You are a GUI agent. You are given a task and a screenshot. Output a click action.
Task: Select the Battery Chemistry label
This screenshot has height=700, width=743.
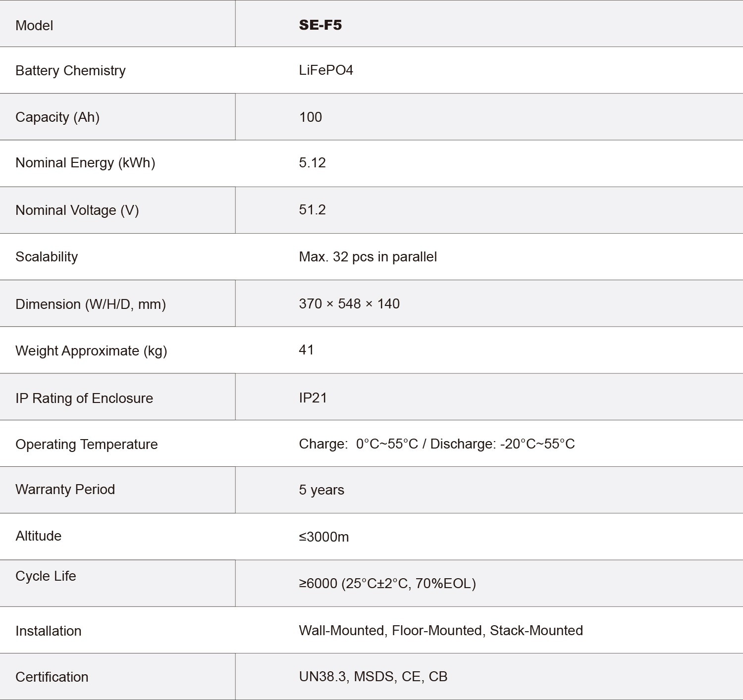70,71
